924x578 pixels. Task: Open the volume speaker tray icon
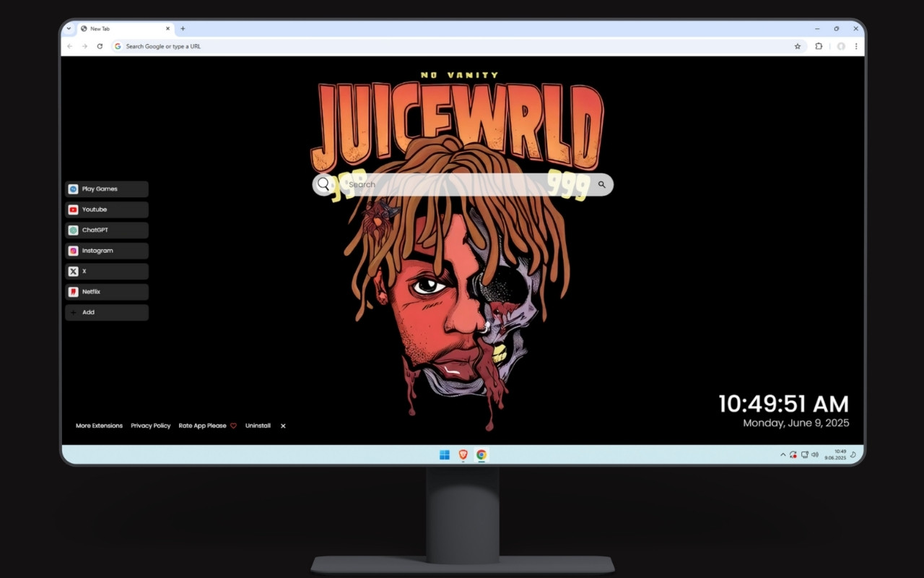(x=815, y=455)
